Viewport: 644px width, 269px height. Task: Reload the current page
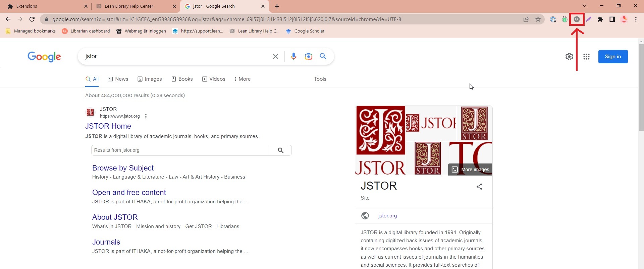32,19
